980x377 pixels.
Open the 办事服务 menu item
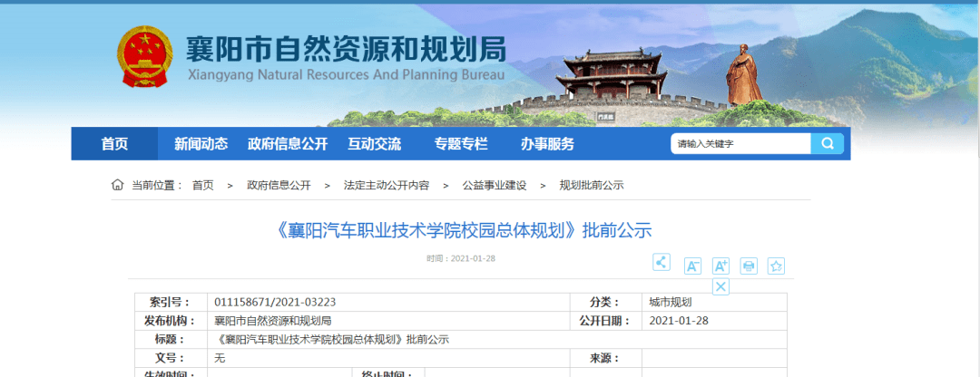(547, 144)
